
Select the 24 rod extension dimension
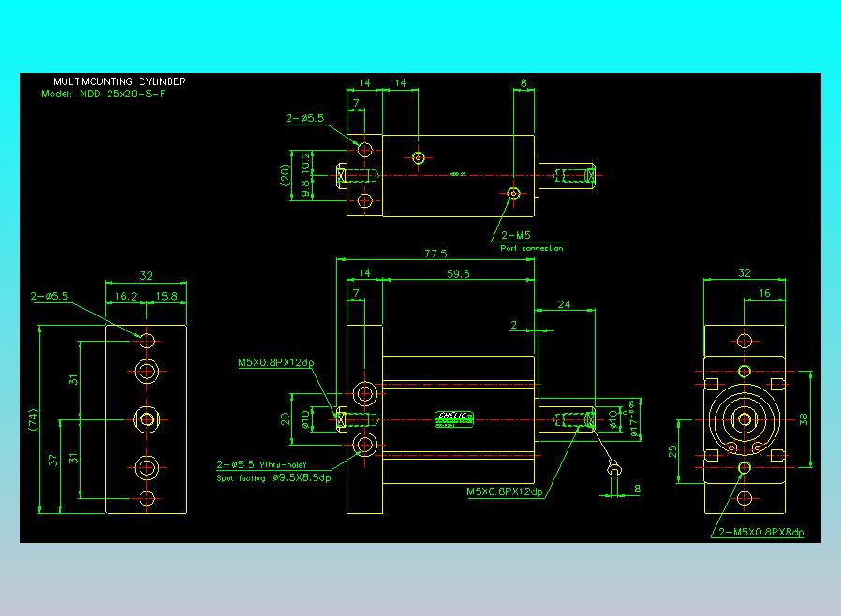click(x=564, y=304)
